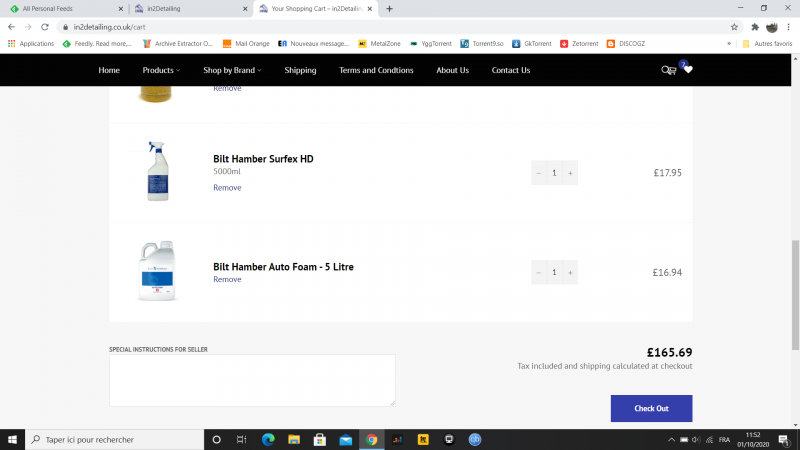Go to the Shipping menu page

click(300, 70)
